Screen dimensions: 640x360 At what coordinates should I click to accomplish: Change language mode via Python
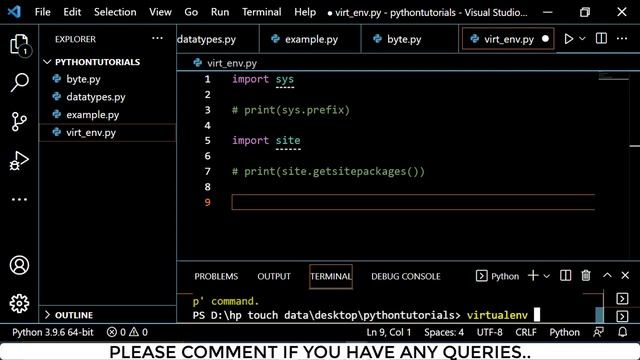pyautogui.click(x=564, y=332)
